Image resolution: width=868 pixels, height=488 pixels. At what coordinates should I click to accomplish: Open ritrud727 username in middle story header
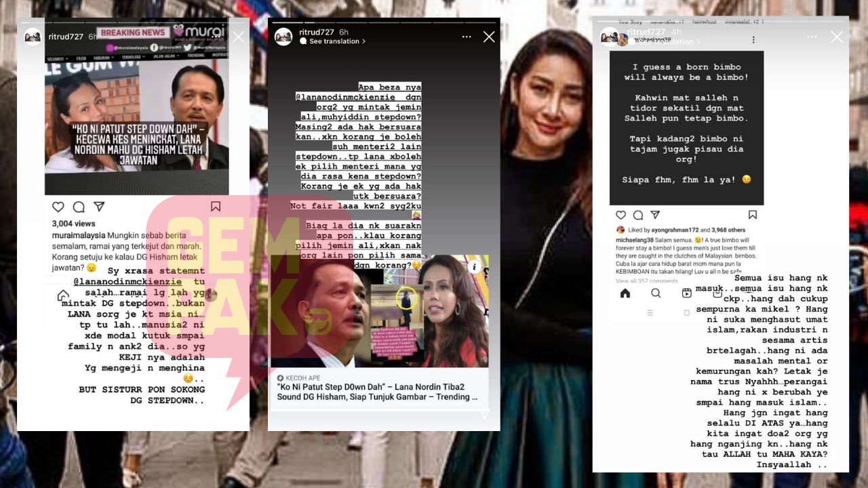click(318, 32)
